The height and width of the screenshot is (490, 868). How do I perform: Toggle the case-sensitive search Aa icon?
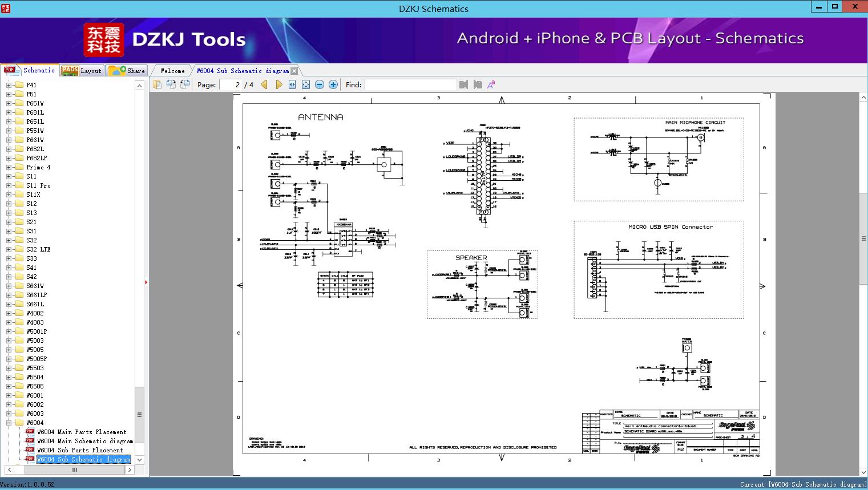point(491,84)
